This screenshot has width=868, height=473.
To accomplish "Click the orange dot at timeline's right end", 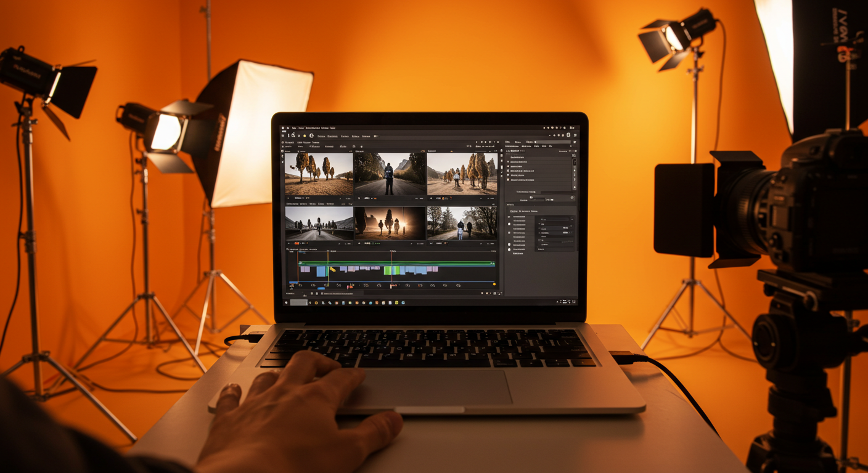I will click(x=494, y=285).
